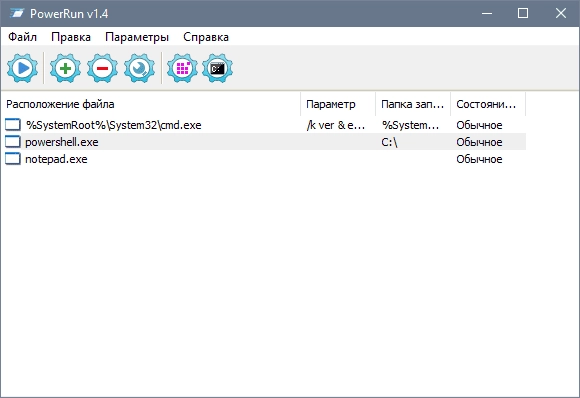Click the green plus Add file icon

click(x=65, y=68)
